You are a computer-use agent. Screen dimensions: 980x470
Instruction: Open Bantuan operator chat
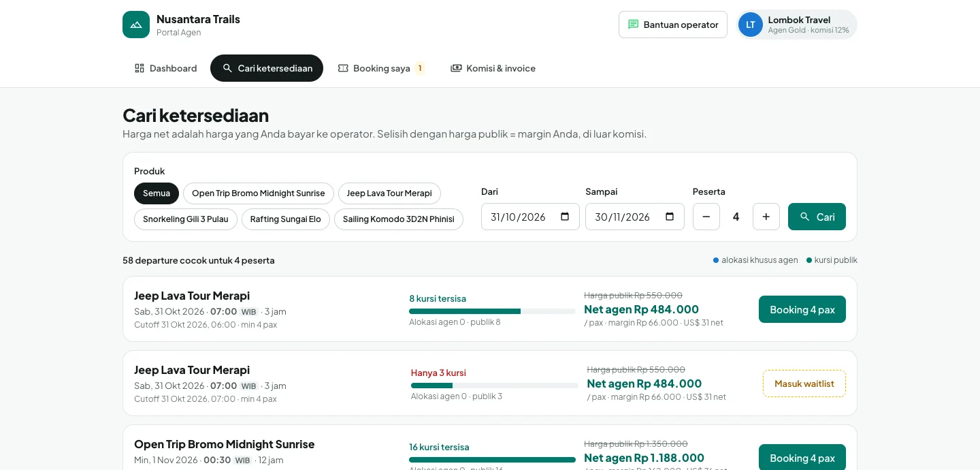point(673,25)
